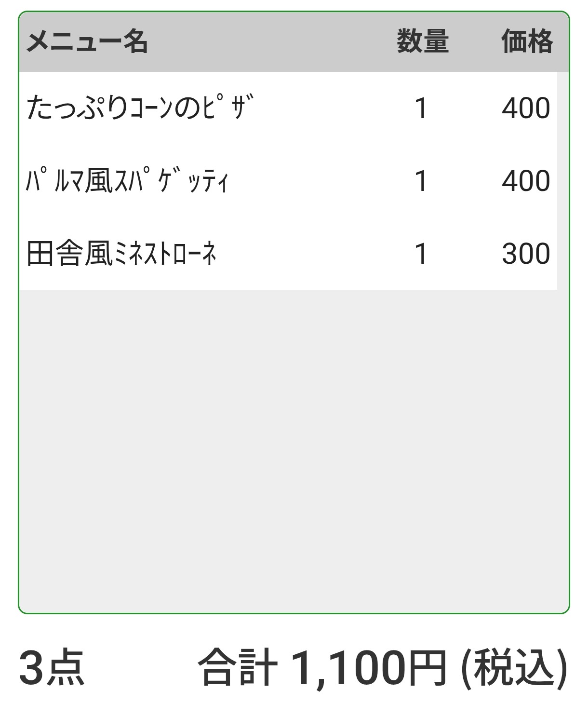Click the gray table header bar
The width and height of the screenshot is (588, 703).
(270, 41)
